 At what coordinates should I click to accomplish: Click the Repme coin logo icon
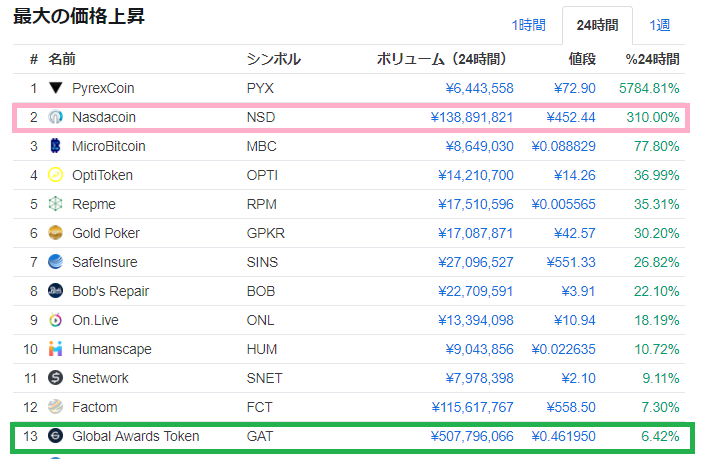(x=56, y=204)
